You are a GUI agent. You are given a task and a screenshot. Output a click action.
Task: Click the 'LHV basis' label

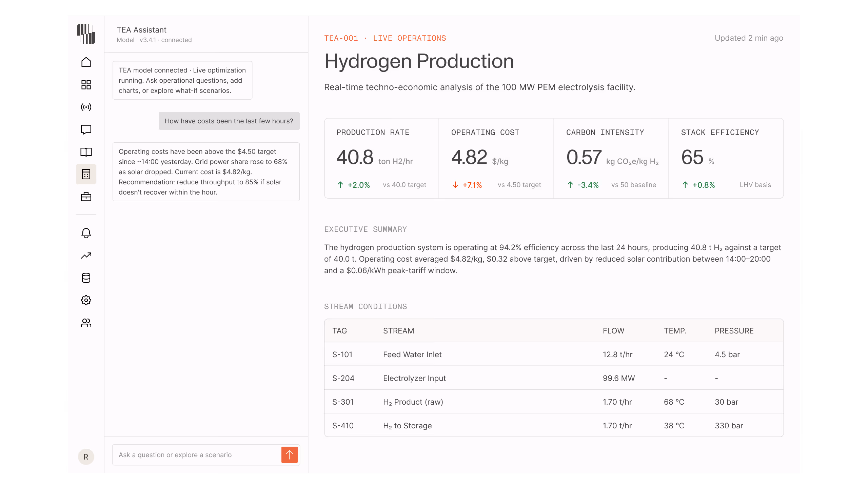755,185
